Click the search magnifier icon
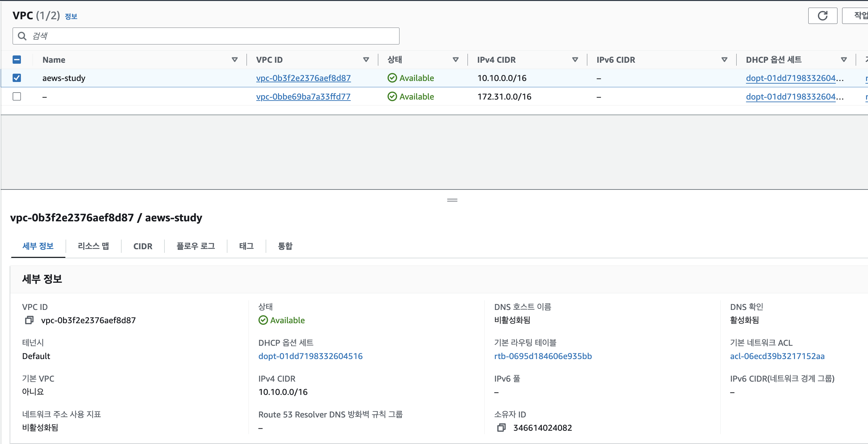 pyautogui.click(x=22, y=36)
